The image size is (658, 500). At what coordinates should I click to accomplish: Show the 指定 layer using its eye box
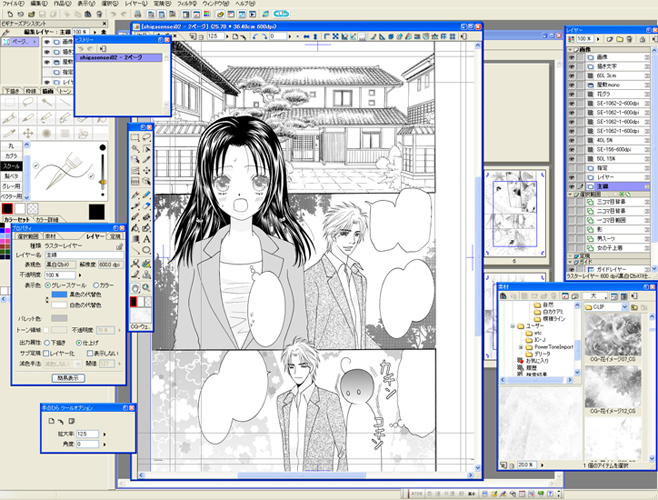(x=571, y=168)
